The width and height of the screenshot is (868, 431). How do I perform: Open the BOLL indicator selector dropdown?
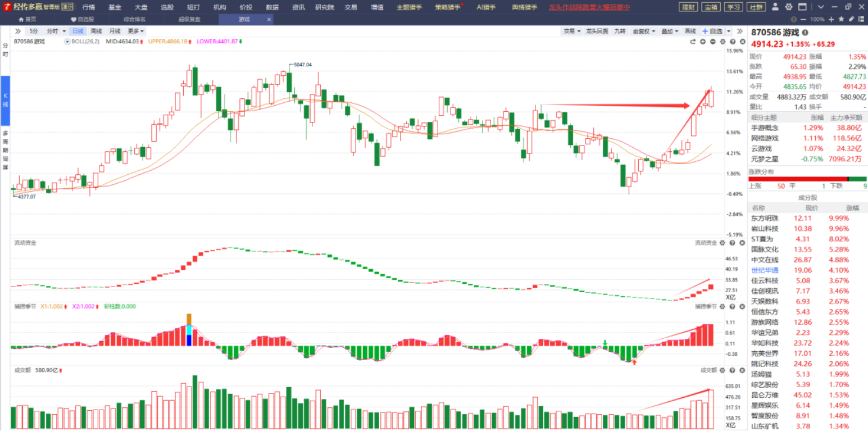pos(68,42)
